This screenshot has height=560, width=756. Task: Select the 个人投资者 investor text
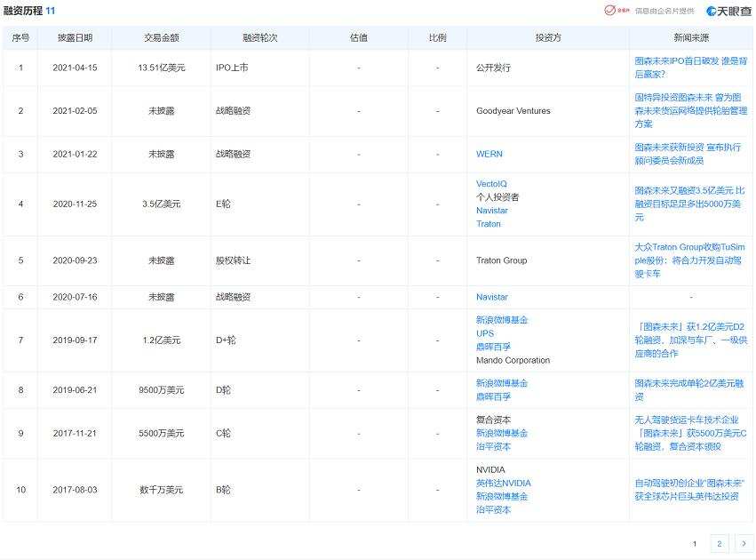coord(497,196)
